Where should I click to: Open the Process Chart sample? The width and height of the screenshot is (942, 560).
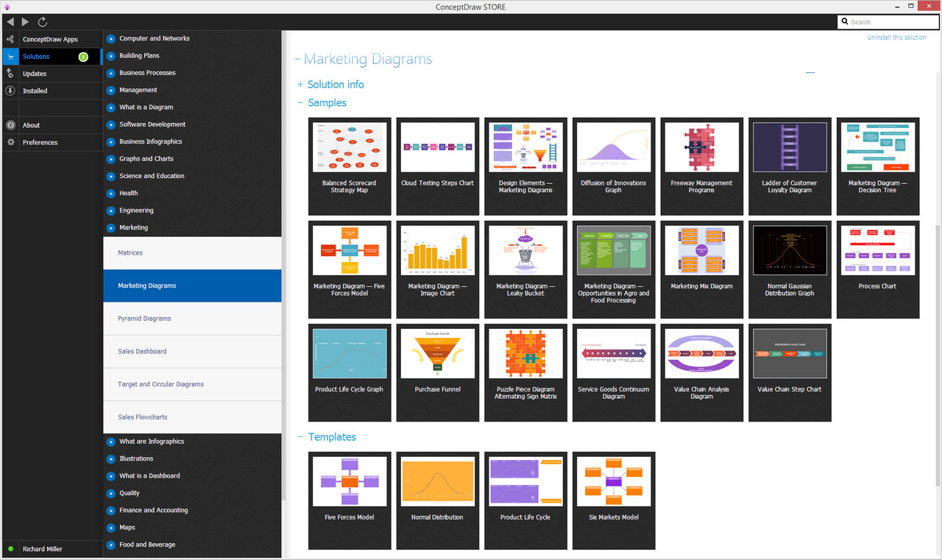pyautogui.click(x=878, y=269)
